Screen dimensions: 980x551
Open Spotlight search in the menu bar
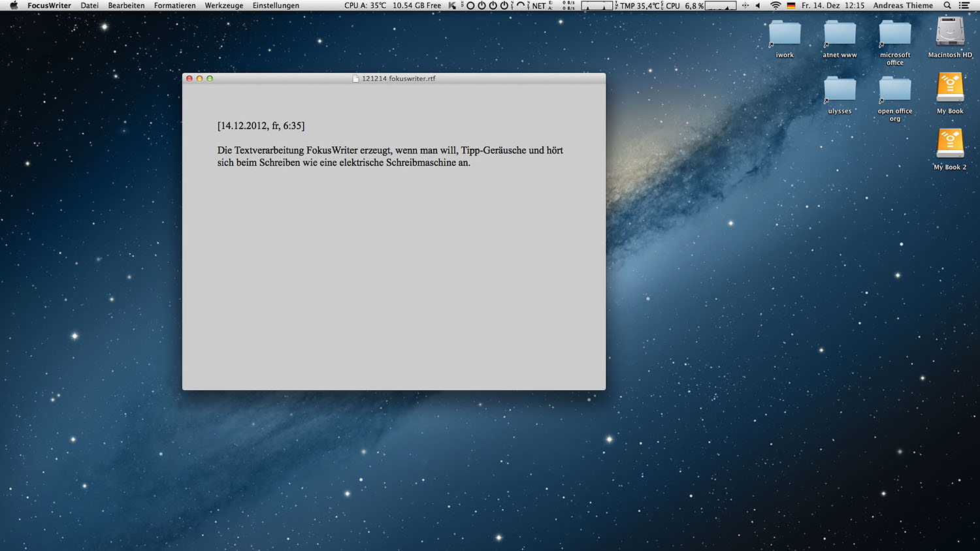[x=947, y=5]
